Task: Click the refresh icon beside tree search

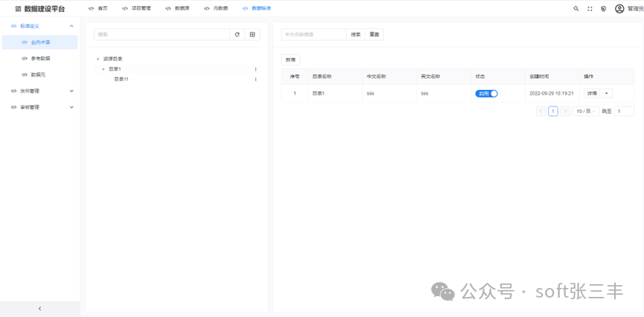Action: [x=237, y=34]
